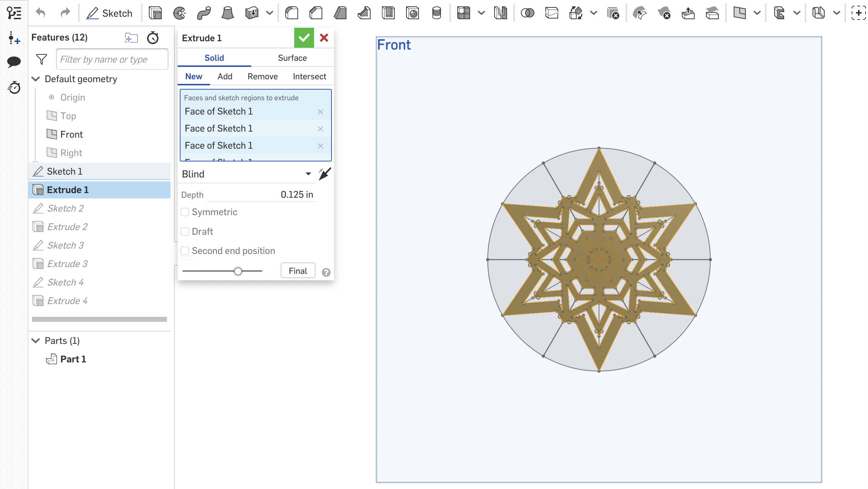Select the Sweep tool icon

(x=204, y=13)
